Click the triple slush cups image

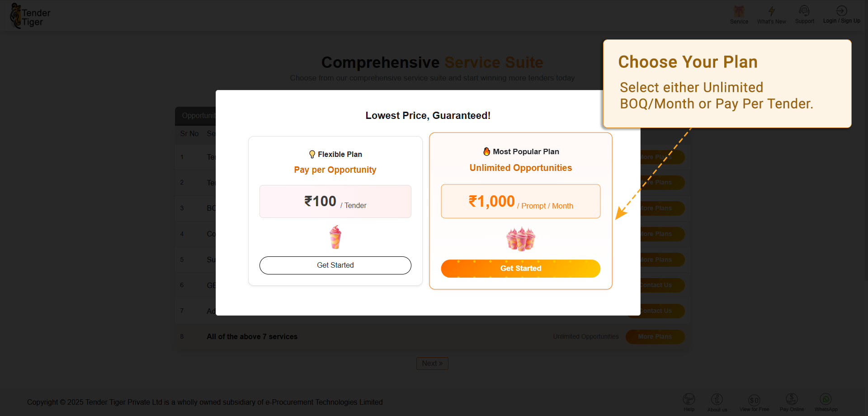pyautogui.click(x=520, y=239)
